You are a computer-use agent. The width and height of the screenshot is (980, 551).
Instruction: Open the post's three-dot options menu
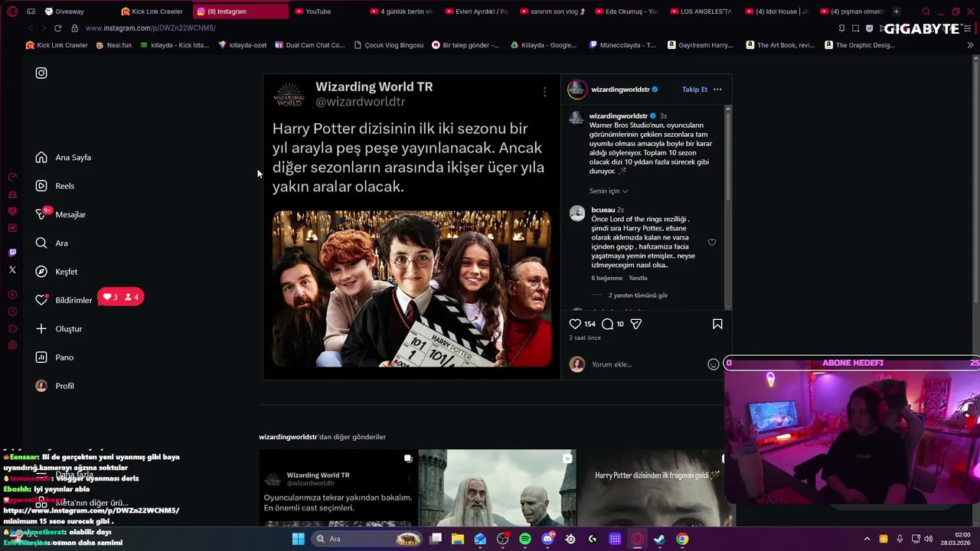[x=717, y=90]
